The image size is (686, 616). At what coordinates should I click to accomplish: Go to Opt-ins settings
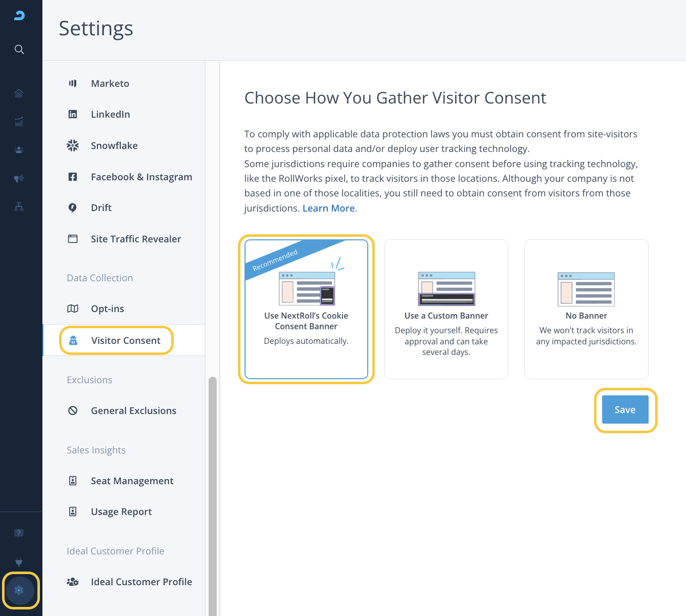click(107, 309)
